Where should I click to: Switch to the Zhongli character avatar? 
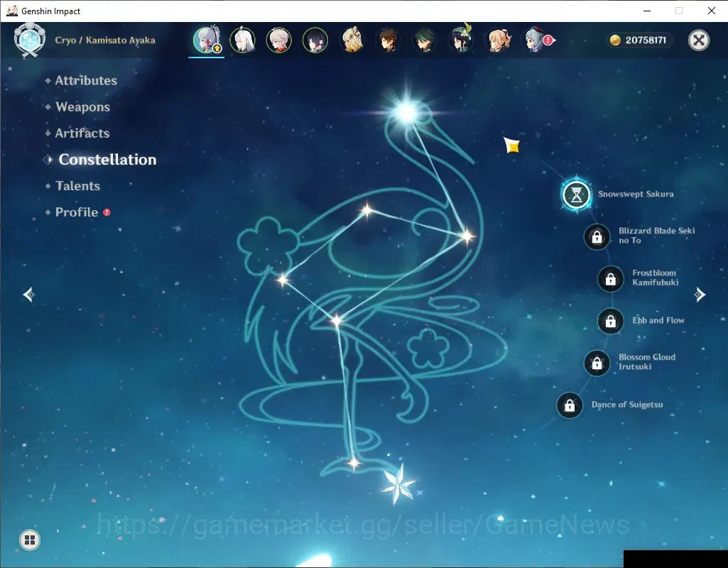pyautogui.click(x=388, y=40)
